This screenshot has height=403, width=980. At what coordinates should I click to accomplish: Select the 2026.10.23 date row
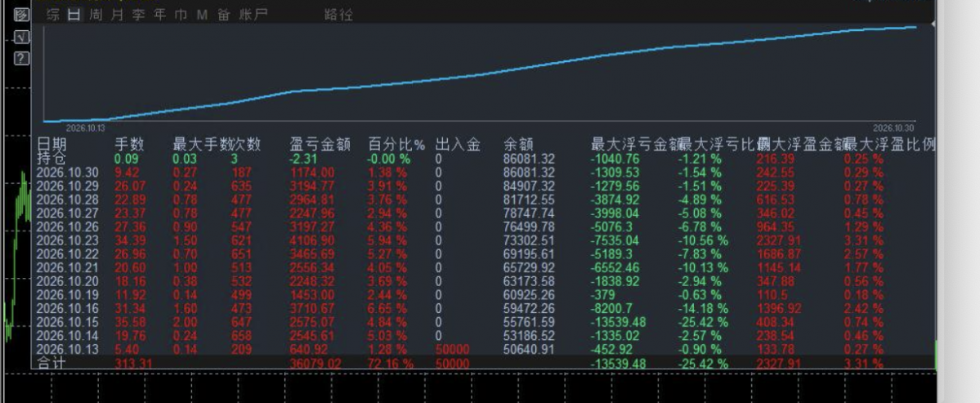click(x=68, y=240)
